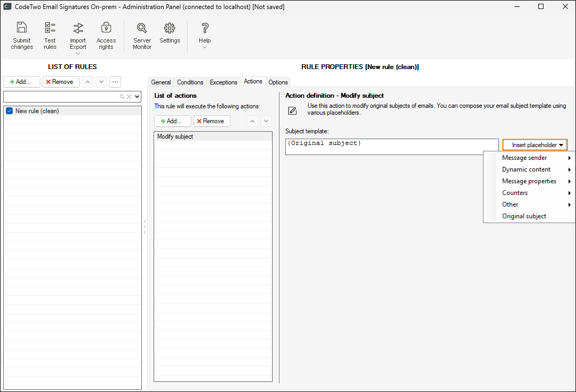Expand the Insert placeholder dropdown button
The height and width of the screenshot is (392, 576).
click(x=535, y=145)
